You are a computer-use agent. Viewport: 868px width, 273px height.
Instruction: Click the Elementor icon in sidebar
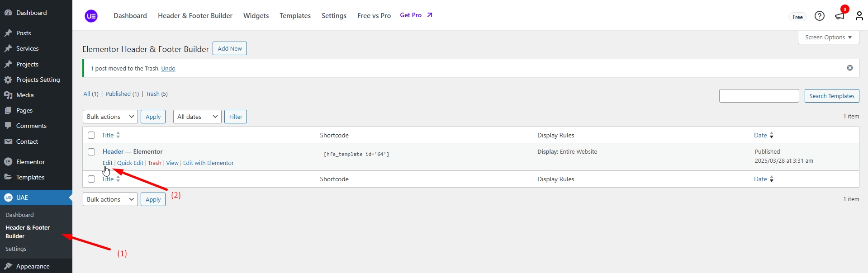tap(8, 162)
